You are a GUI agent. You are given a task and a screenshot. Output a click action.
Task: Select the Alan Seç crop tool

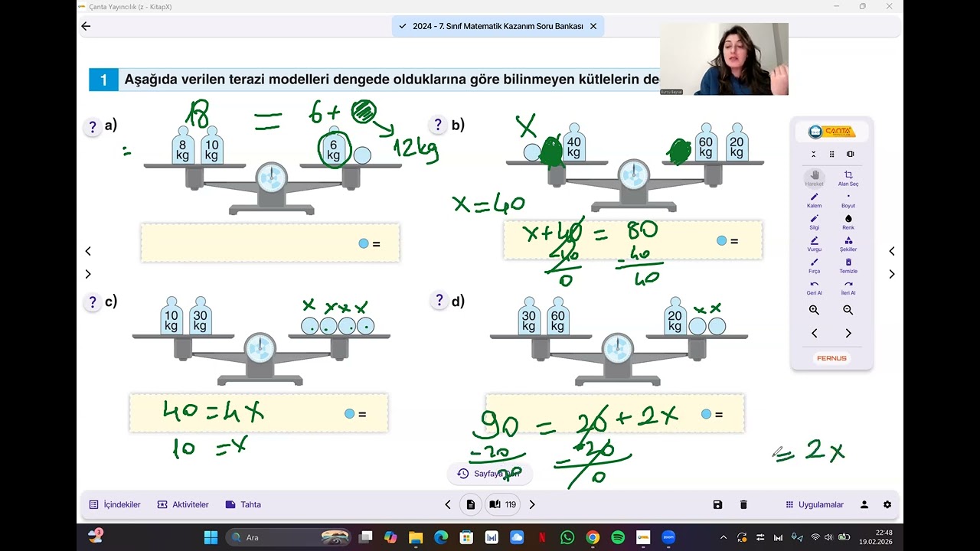pos(848,178)
